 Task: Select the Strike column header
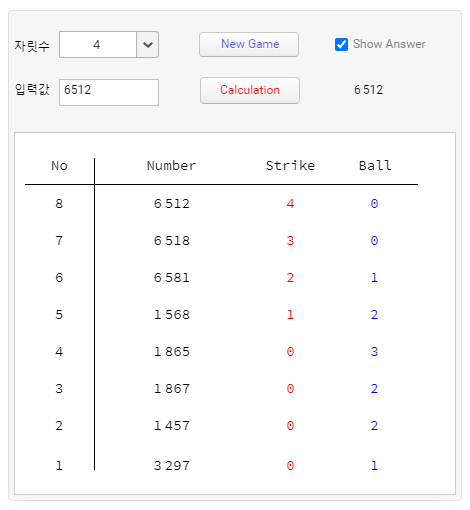290,166
